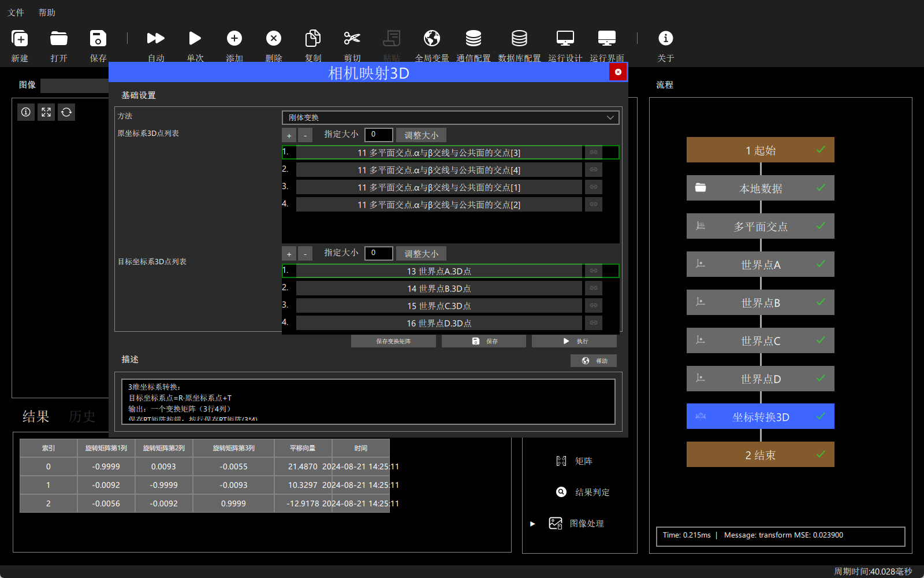This screenshot has width=924, height=578.
Task: Select 矩阵 tool in toolbox
Action: [x=574, y=461]
